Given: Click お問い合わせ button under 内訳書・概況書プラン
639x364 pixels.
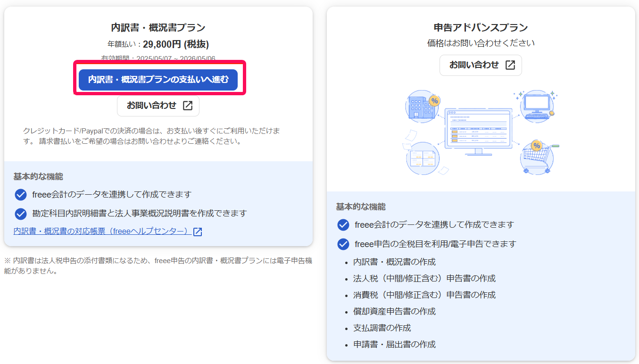Looking at the screenshot, I should click(x=158, y=106).
